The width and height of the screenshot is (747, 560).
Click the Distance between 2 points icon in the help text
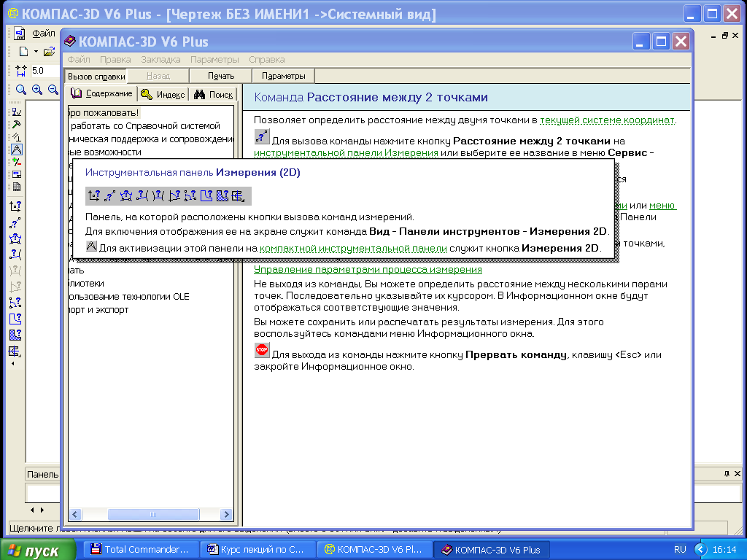[x=262, y=136]
